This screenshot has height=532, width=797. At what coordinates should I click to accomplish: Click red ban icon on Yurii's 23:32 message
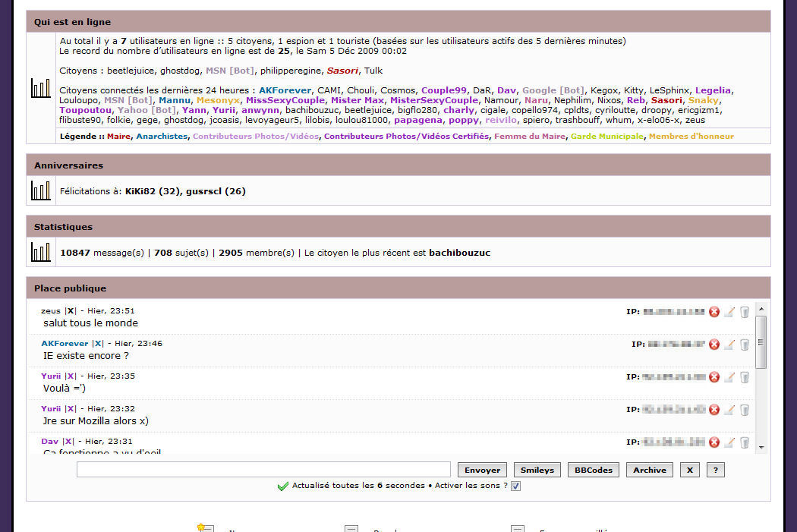[x=714, y=410]
